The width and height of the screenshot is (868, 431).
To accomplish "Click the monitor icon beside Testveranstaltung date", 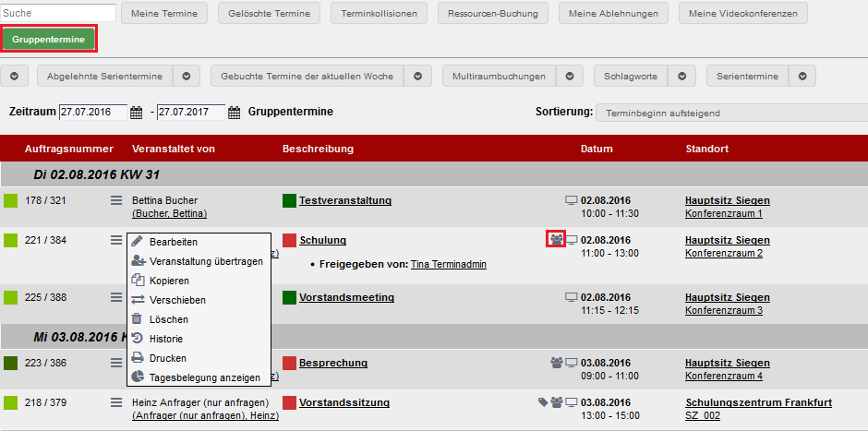I will click(x=571, y=200).
